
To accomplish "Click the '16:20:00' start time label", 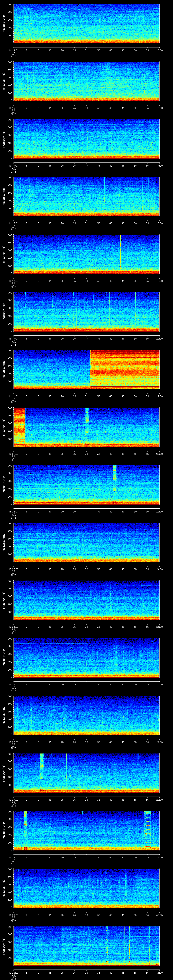I will [13, 396].
